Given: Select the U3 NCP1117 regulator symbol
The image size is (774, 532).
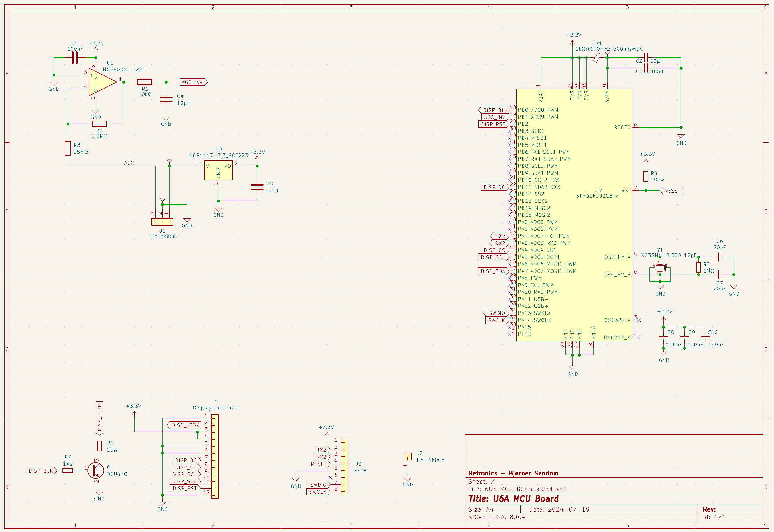Looking at the screenshot, I should tap(219, 170).
